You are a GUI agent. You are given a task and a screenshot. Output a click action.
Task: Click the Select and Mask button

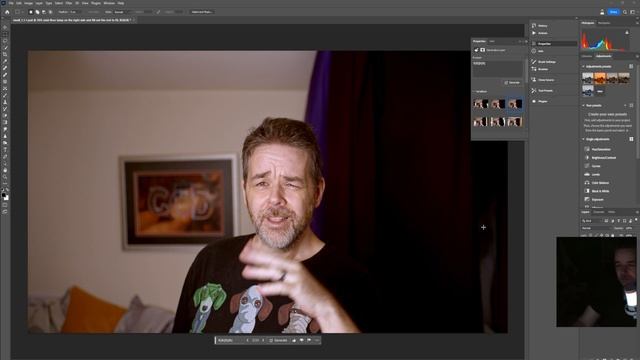tap(202, 12)
